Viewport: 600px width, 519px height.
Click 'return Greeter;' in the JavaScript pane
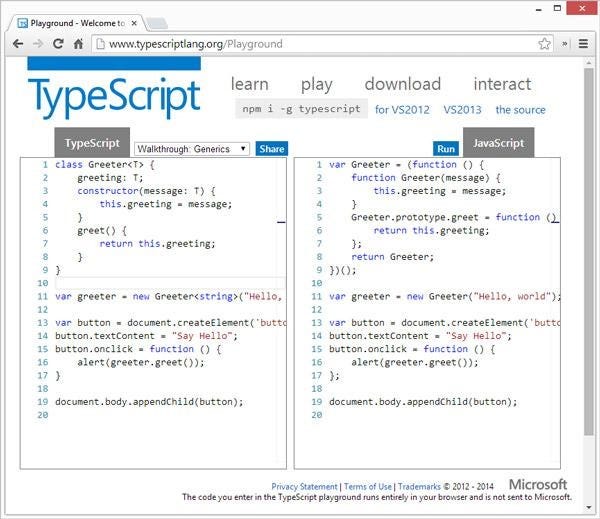click(393, 257)
